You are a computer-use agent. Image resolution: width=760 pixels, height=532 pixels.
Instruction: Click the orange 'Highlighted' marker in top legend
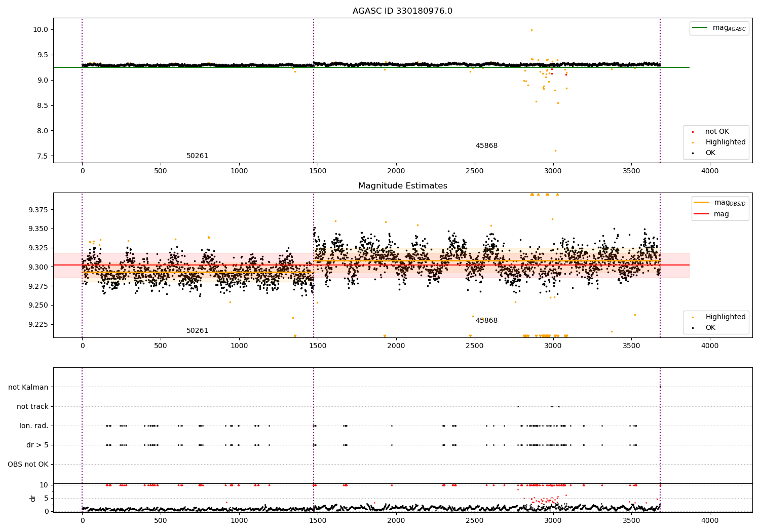(693, 142)
